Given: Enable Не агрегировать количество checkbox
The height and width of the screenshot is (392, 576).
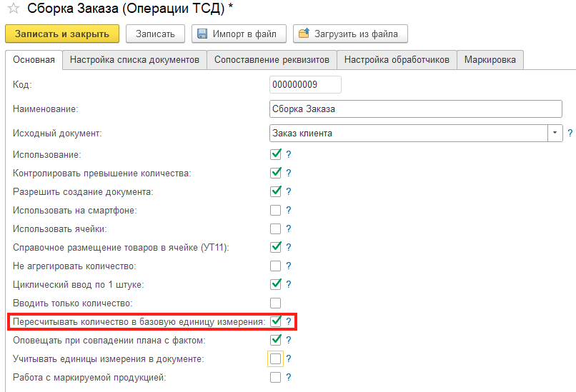Looking at the screenshot, I should point(276,266).
